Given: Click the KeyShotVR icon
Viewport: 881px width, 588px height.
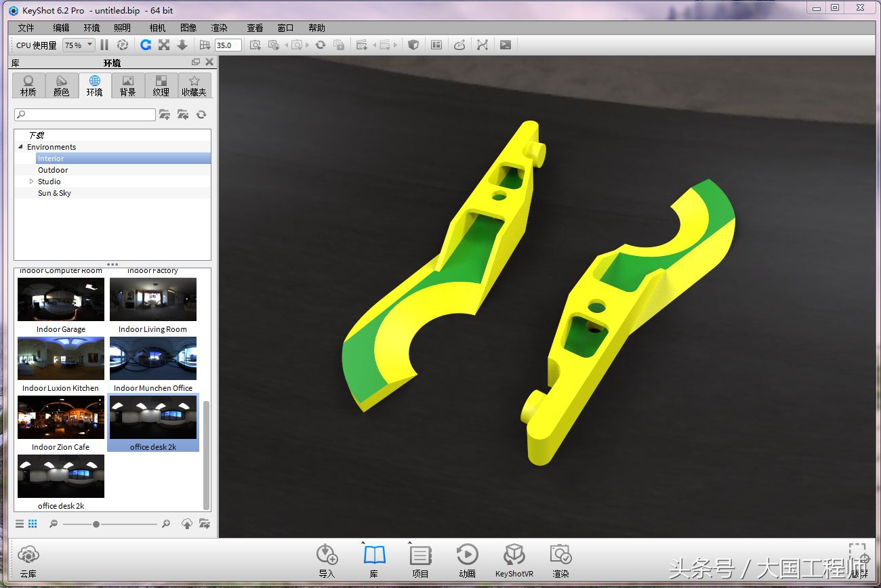Looking at the screenshot, I should [514, 555].
